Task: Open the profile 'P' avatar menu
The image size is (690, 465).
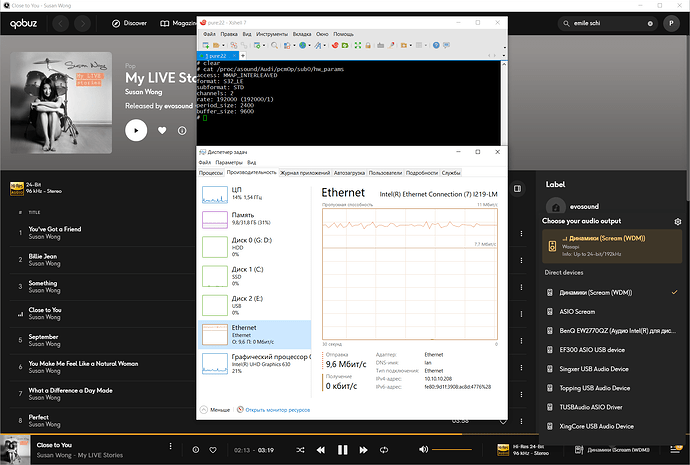Action: (671, 23)
